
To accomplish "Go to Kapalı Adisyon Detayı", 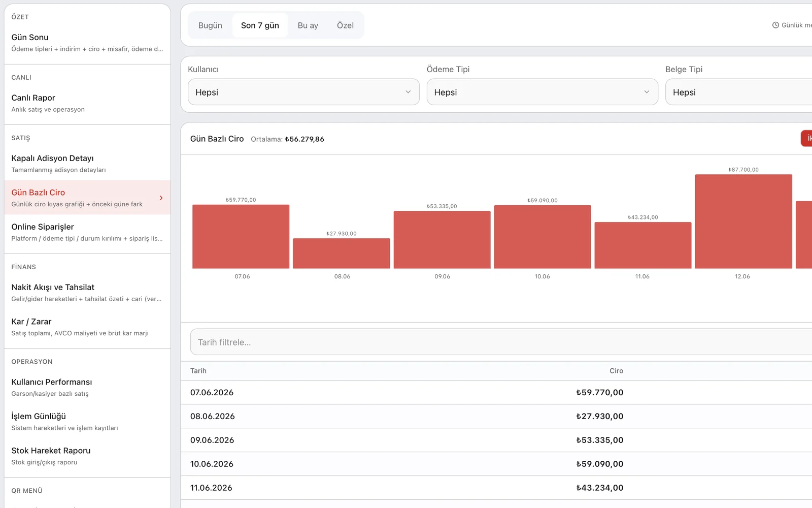I will click(87, 164).
